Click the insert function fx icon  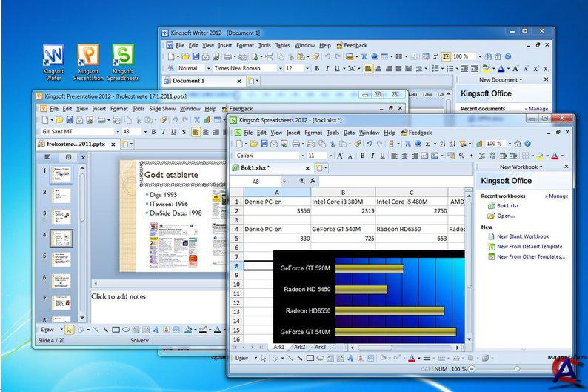click(313, 181)
